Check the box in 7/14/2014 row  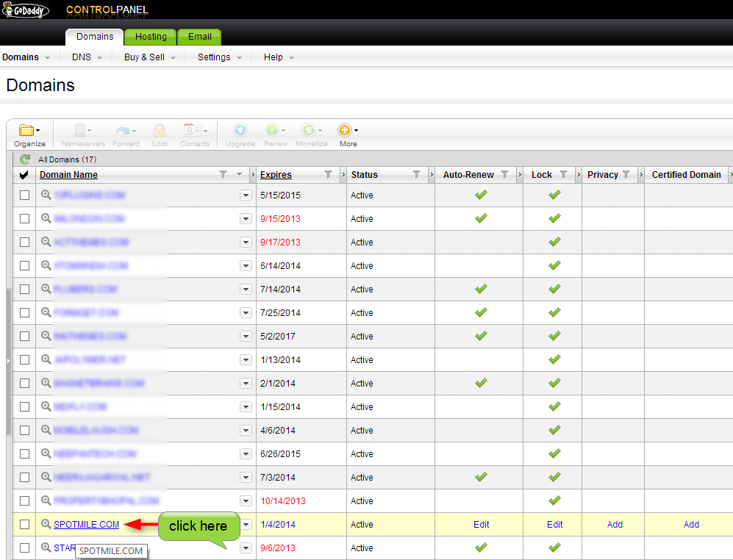(25, 290)
